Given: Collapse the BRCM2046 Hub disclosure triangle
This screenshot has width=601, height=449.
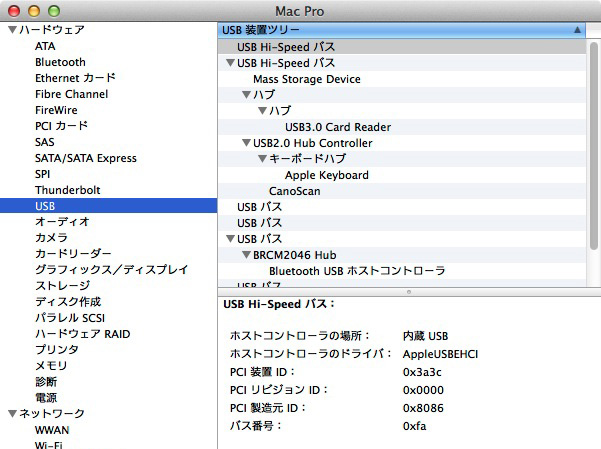Looking at the screenshot, I should (246, 255).
